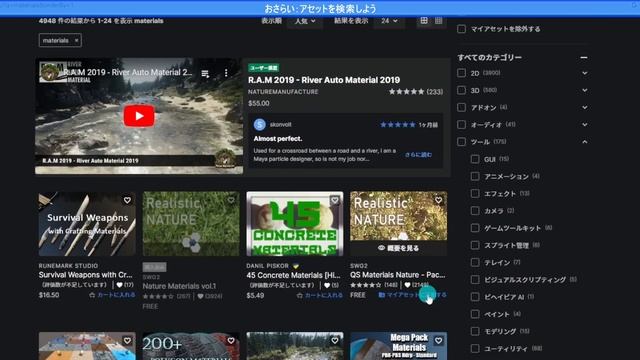Switch to compact grid view

point(438,21)
